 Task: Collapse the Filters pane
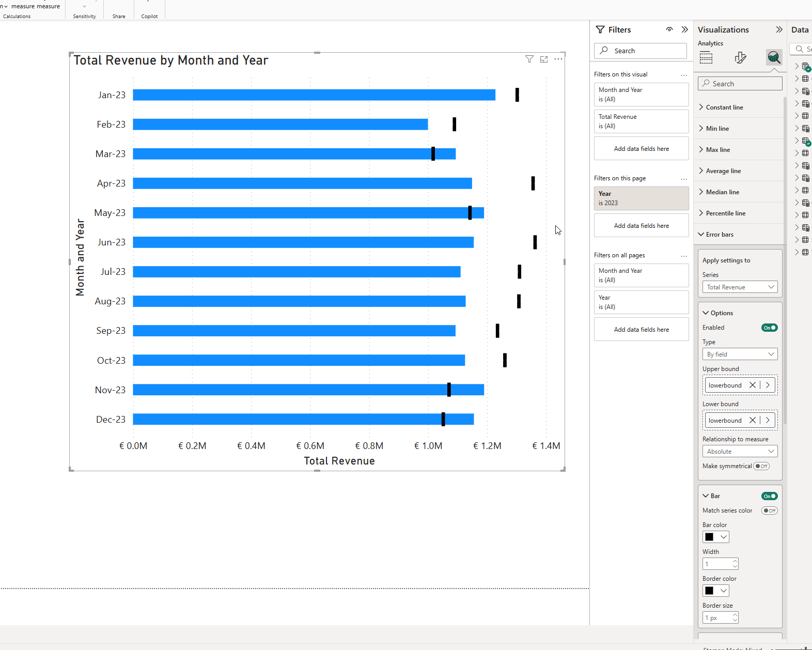pyautogui.click(x=685, y=29)
